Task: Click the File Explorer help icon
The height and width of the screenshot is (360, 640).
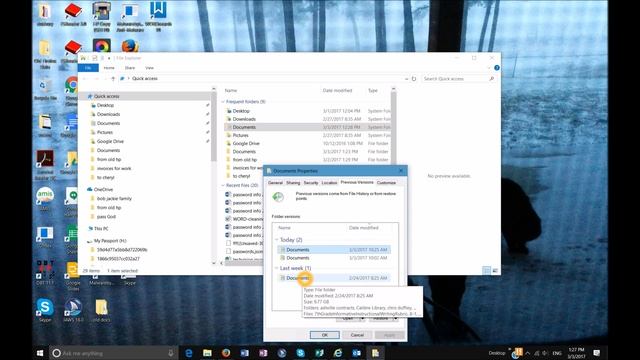Action: coord(497,68)
